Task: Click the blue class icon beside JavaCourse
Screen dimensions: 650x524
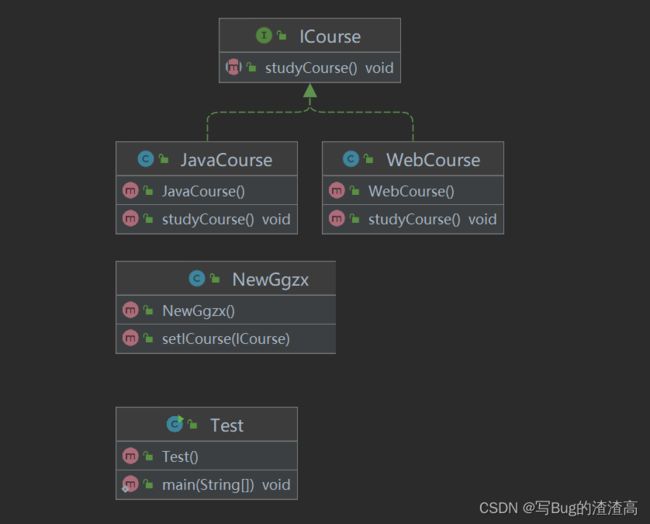Action: coord(146,159)
